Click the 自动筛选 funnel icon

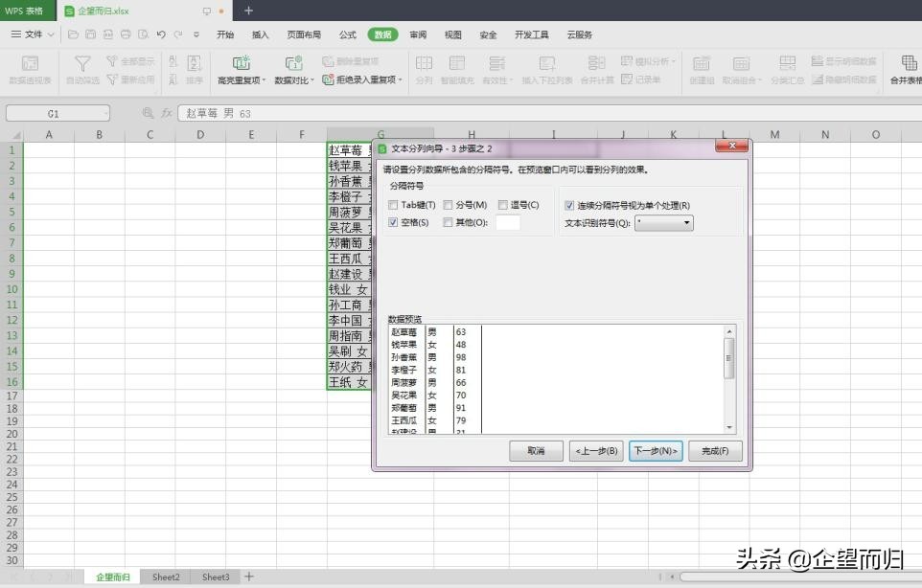82,63
